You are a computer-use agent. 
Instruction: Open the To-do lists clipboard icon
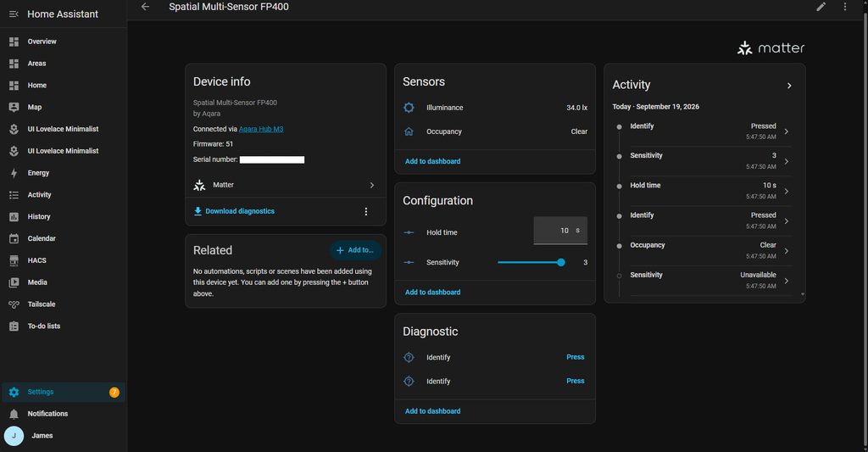(x=14, y=326)
